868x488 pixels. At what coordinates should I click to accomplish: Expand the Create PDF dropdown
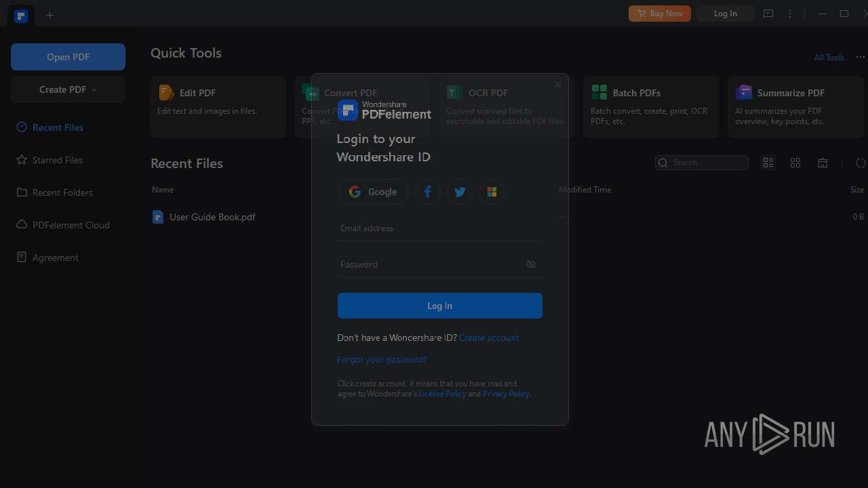tap(68, 89)
